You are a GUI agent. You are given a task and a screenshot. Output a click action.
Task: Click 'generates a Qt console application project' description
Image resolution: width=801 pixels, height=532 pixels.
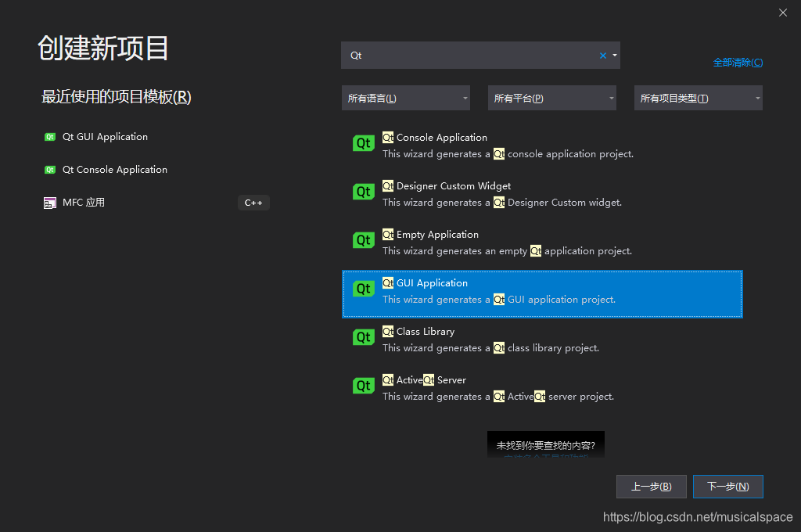(508, 154)
